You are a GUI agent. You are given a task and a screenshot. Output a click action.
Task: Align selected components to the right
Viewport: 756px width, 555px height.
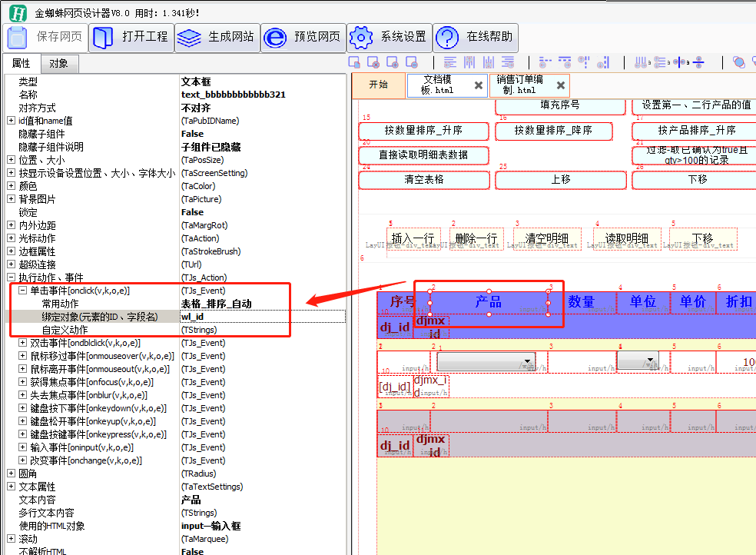pos(508,61)
